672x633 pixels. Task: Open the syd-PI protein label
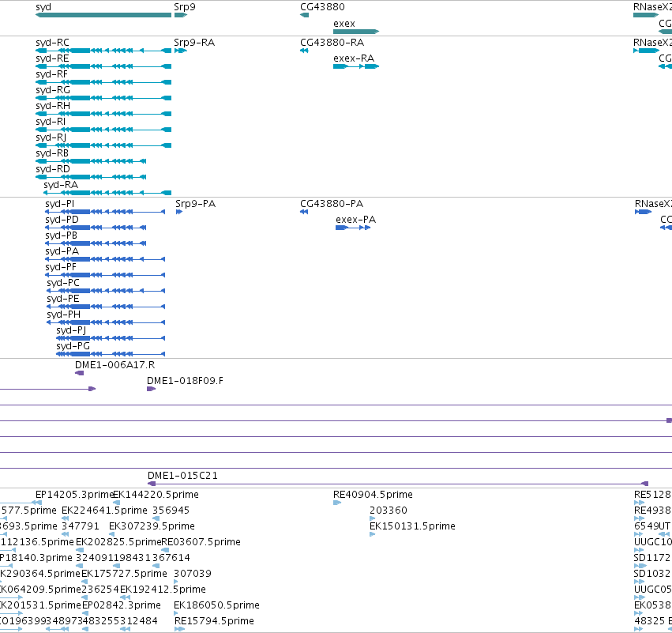[x=59, y=204]
